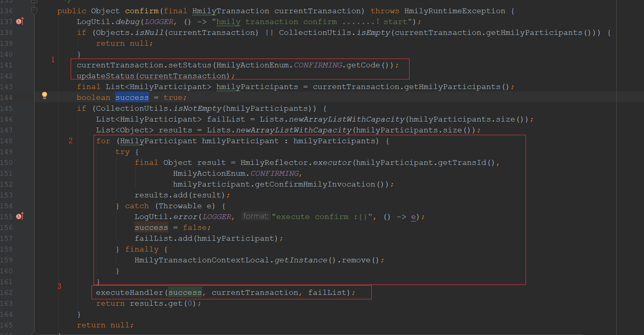Click 'HmilyRuntimeException' in the throws clause
The height and width of the screenshot is (335, 644).
(x=455, y=11)
